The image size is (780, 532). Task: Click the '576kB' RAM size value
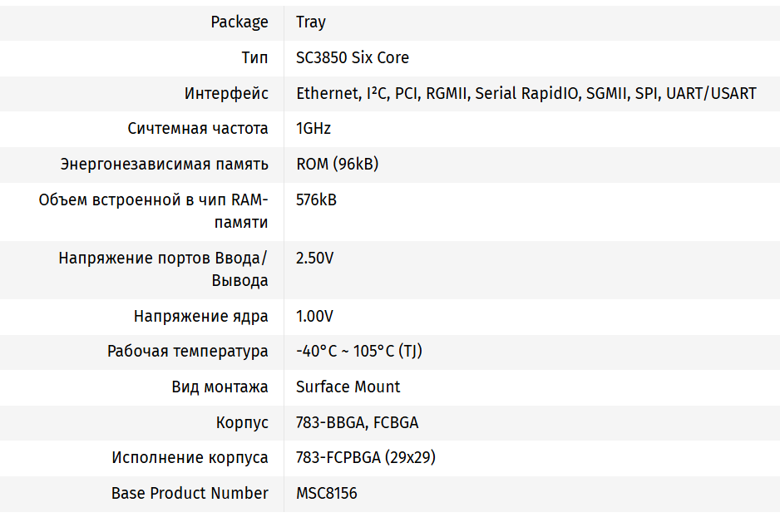click(x=316, y=199)
